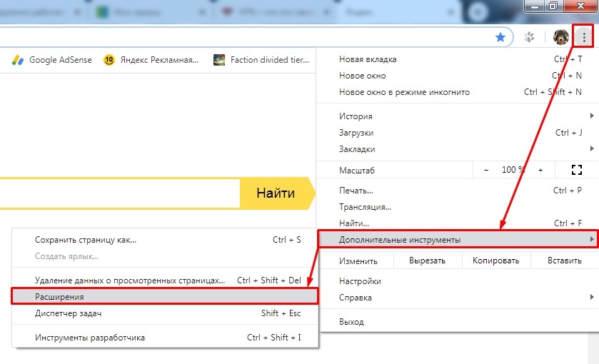Open Инструменты разработчика item
599x364 pixels.
[x=165, y=338]
